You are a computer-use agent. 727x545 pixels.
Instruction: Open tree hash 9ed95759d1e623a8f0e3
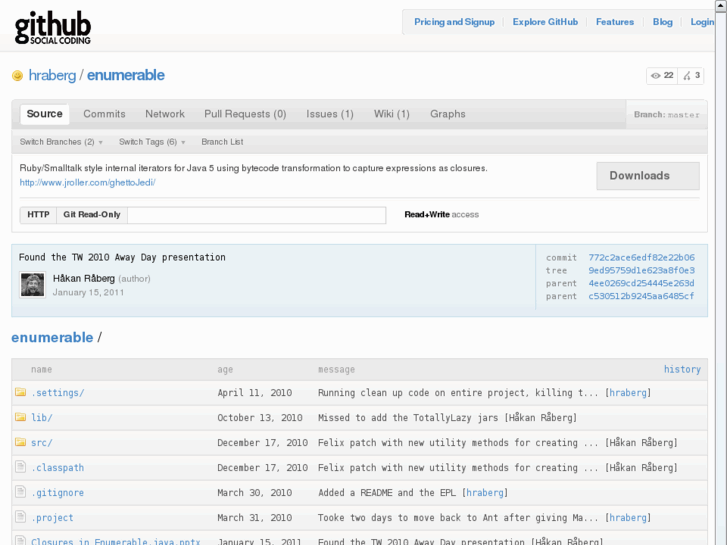(x=641, y=270)
